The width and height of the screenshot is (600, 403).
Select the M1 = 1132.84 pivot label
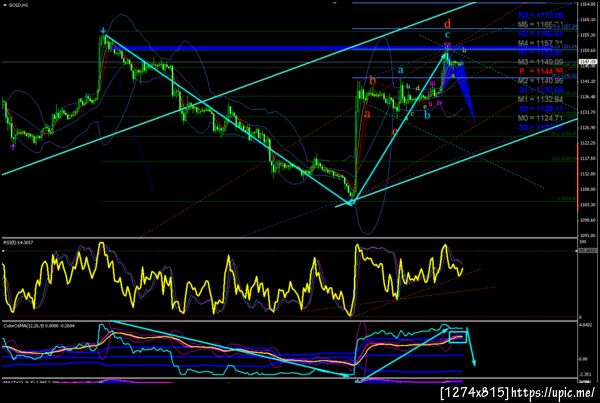pos(540,100)
